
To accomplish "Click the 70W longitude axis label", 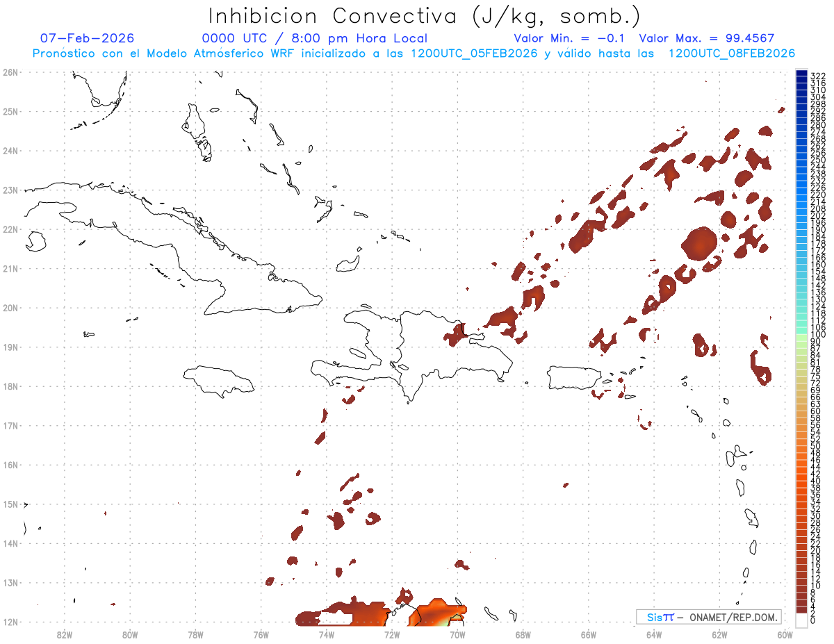I will [x=457, y=634].
